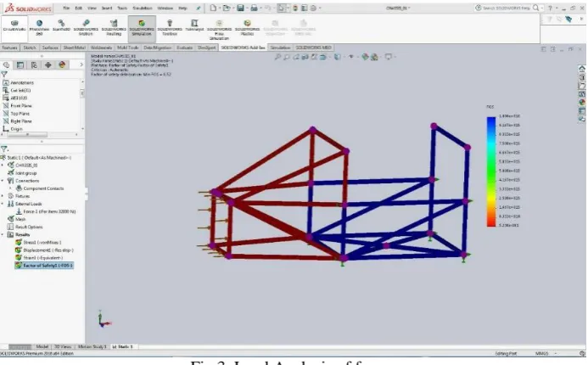Image resolution: width=588 pixels, height=365 pixels.
Task: Save the document with the floppy icon
Action: 240,8
